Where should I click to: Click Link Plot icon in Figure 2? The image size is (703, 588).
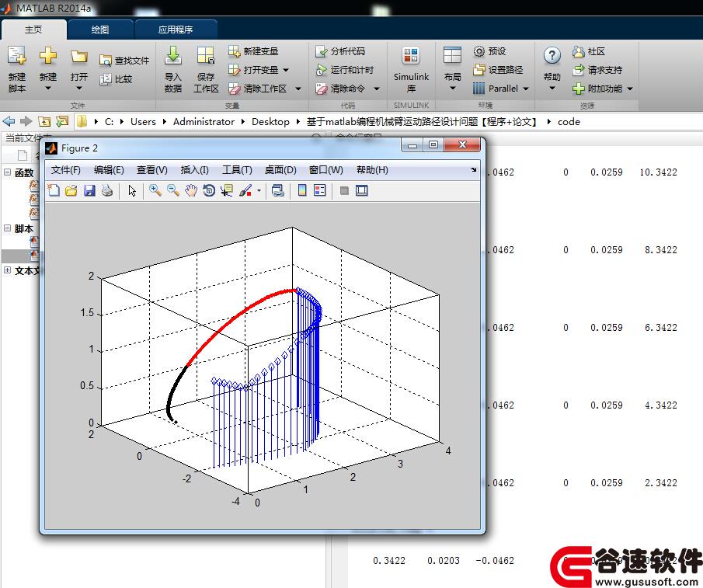(278, 190)
